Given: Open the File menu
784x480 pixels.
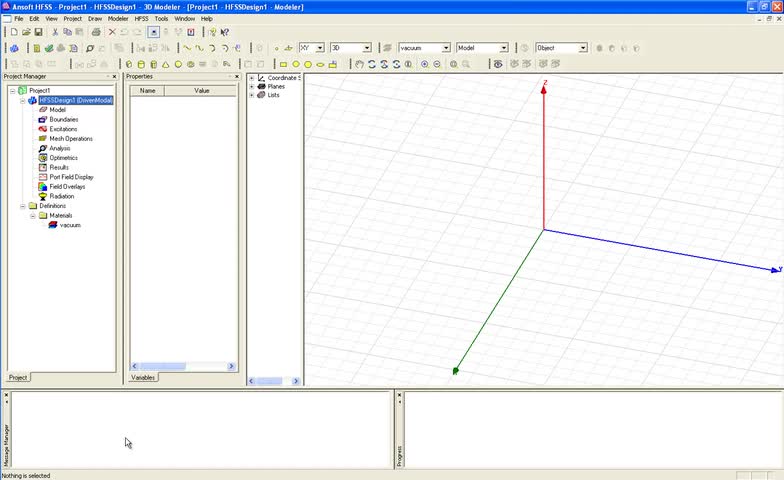Looking at the screenshot, I should coord(18,18).
